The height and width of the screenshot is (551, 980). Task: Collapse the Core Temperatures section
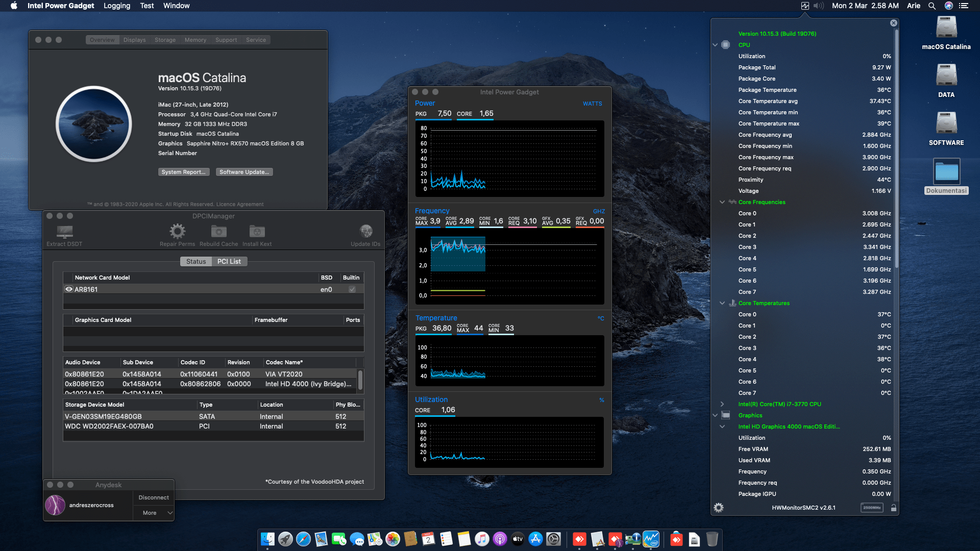click(x=722, y=303)
